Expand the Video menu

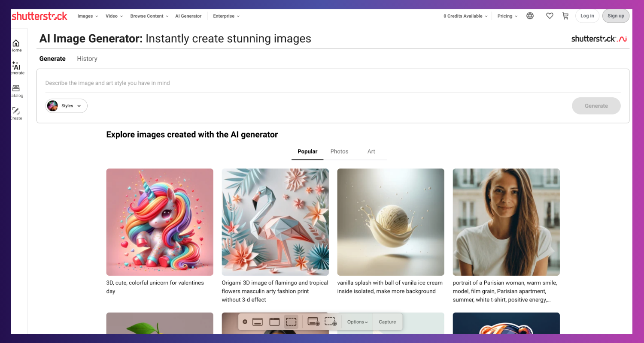[114, 16]
